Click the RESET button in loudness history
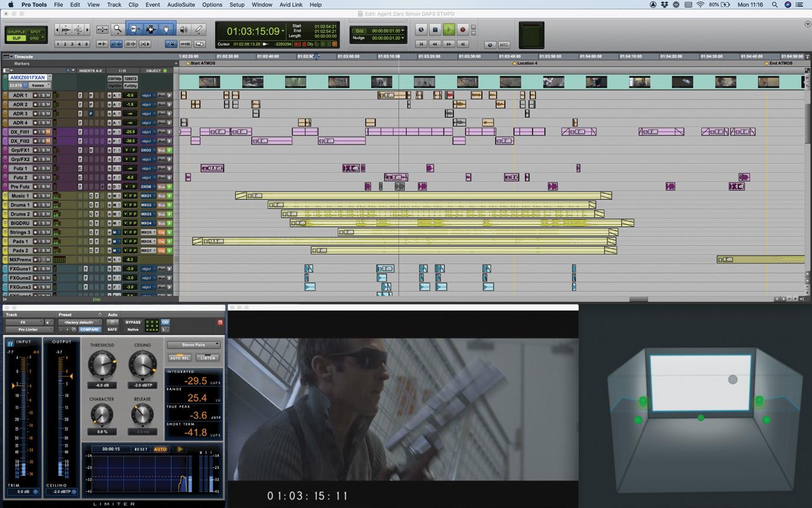Viewport: 812px width, 508px height. (x=141, y=449)
